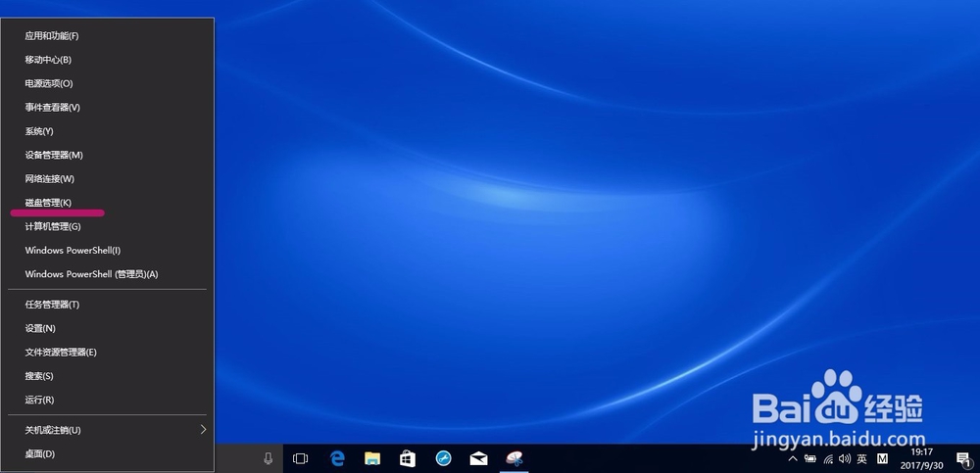Open blue round wrench app in taskbar
980x473 pixels.
(x=443, y=458)
